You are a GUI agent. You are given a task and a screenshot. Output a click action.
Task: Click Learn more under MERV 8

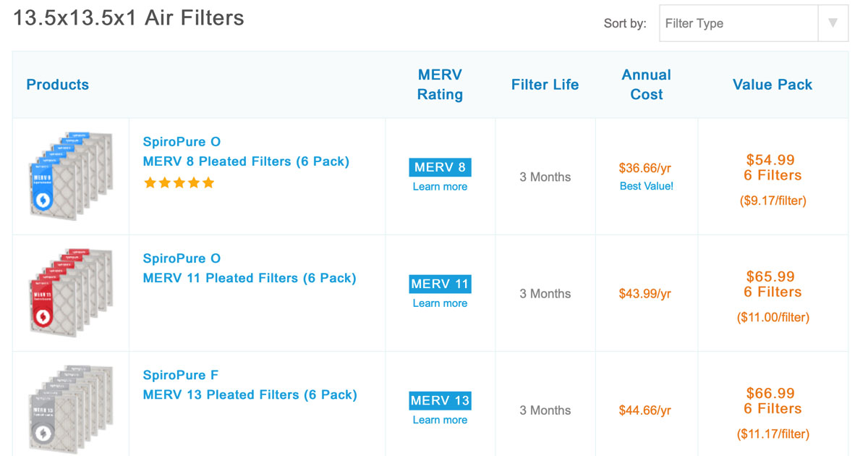coord(440,187)
